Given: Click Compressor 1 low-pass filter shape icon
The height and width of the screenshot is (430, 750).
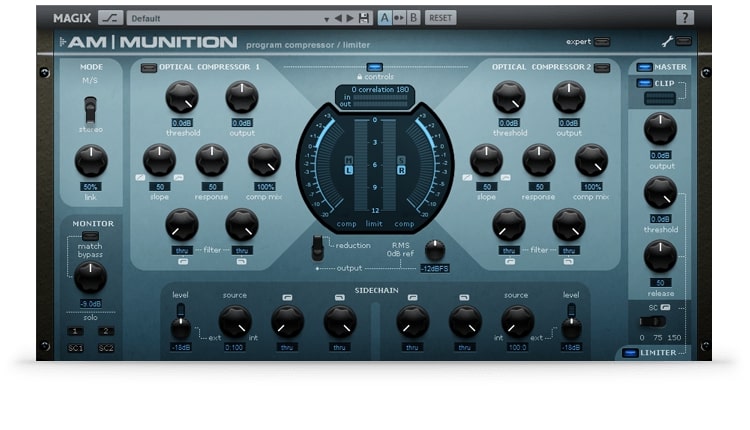Looking at the screenshot, I should 242,262.
